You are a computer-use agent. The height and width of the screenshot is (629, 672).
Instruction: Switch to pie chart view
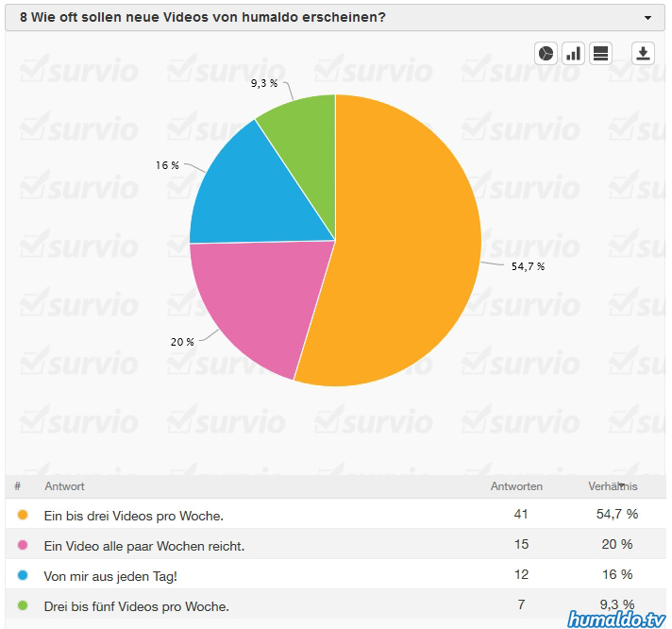pyautogui.click(x=546, y=54)
